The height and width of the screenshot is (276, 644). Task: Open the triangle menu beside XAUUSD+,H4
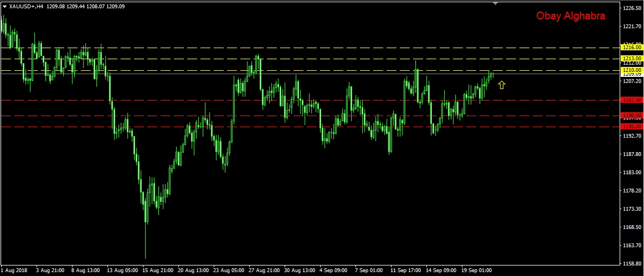pyautogui.click(x=4, y=7)
